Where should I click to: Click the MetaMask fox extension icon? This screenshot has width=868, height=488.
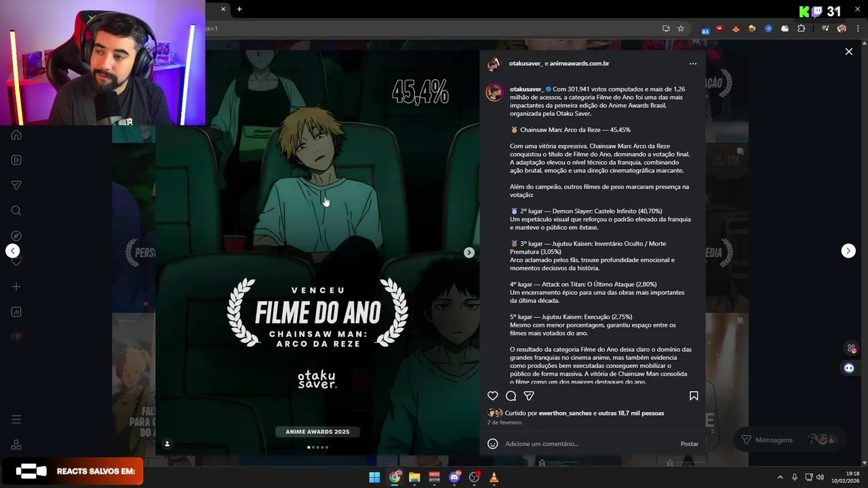tap(736, 28)
